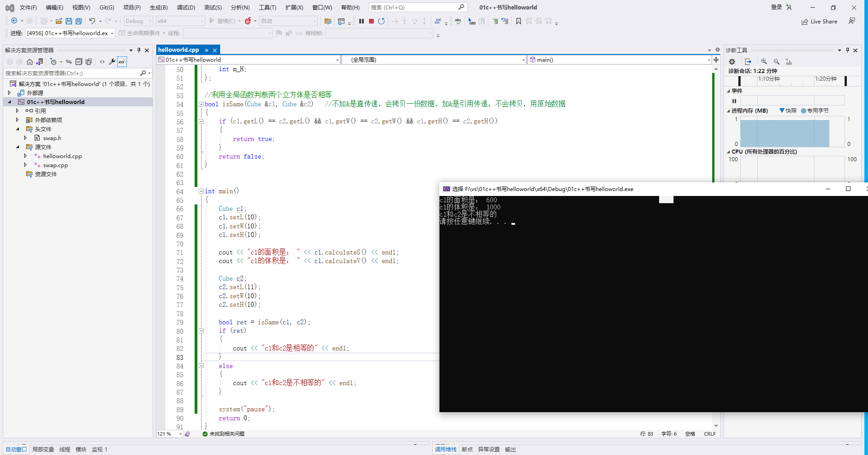This screenshot has width=868, height=455.
Task: Open the x64 platform dropdown
Action: [x=180, y=21]
